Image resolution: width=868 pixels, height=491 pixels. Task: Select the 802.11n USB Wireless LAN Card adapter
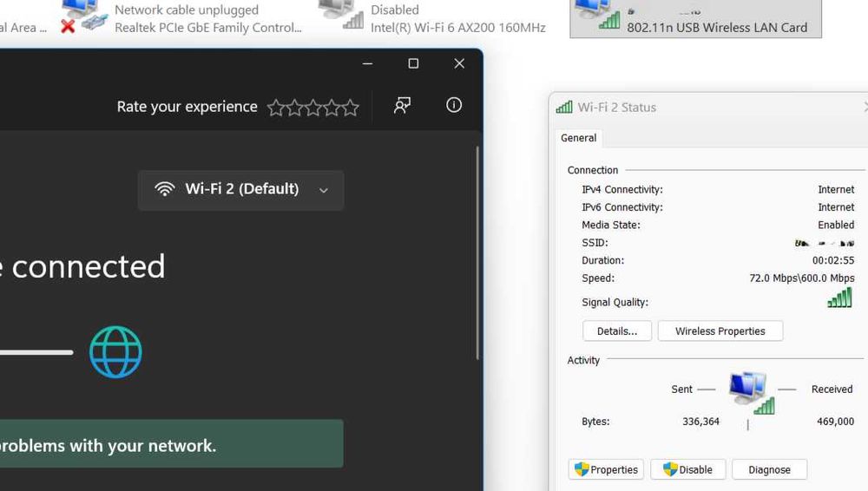tap(696, 17)
